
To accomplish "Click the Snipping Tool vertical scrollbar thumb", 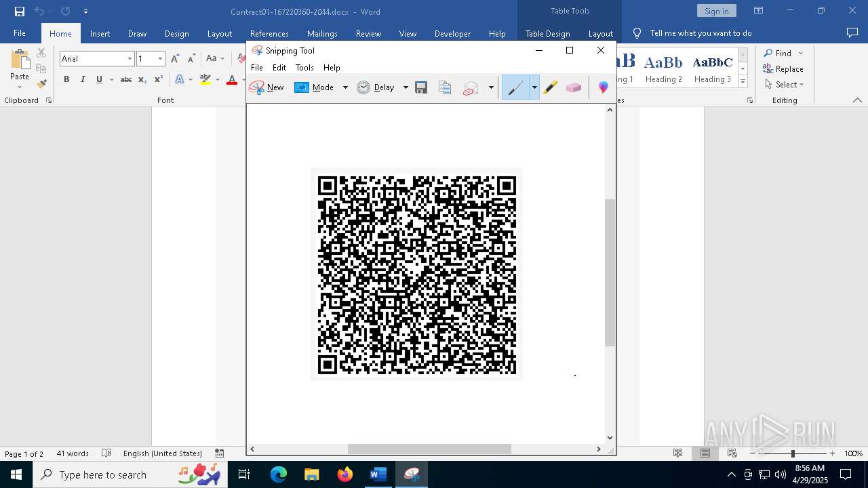I will click(x=610, y=272).
